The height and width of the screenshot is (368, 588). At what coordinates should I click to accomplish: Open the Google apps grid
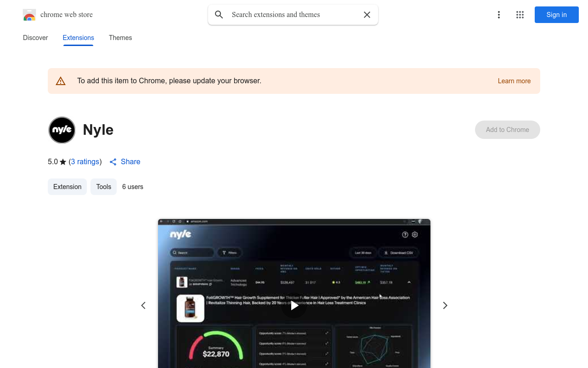click(x=520, y=15)
